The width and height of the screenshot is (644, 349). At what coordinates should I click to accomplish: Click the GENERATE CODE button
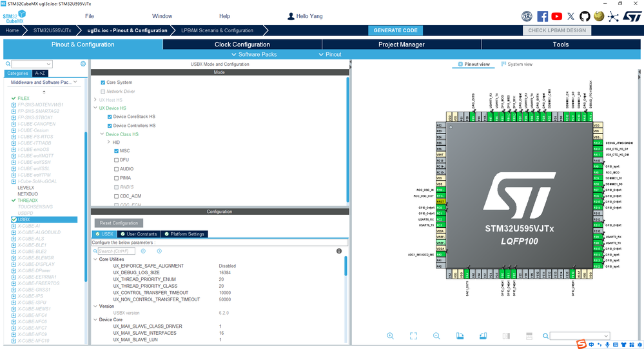point(396,30)
